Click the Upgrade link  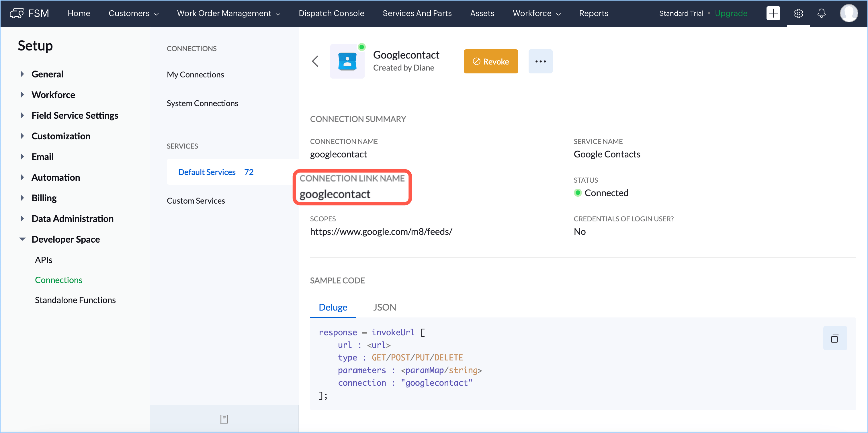731,13
